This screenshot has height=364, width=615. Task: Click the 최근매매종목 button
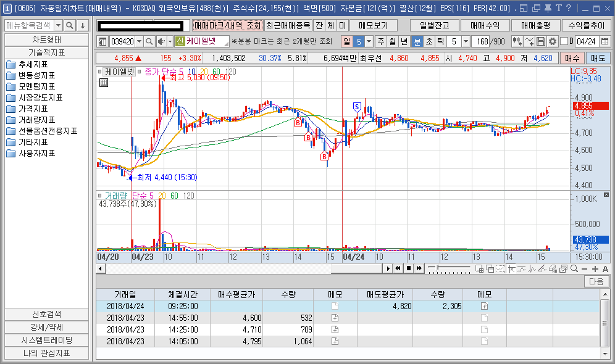click(288, 25)
